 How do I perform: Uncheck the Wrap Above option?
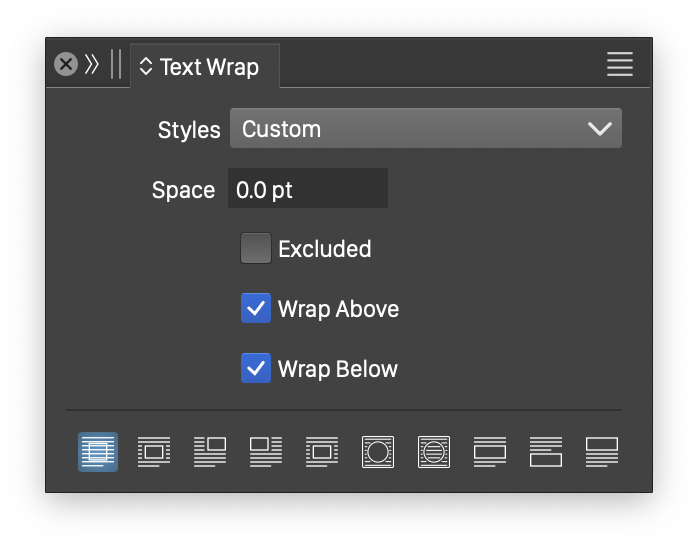coord(256,309)
